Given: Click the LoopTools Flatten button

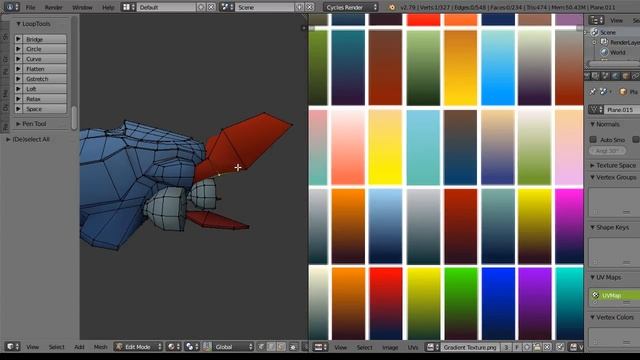Looking at the screenshot, I should 44,69.
